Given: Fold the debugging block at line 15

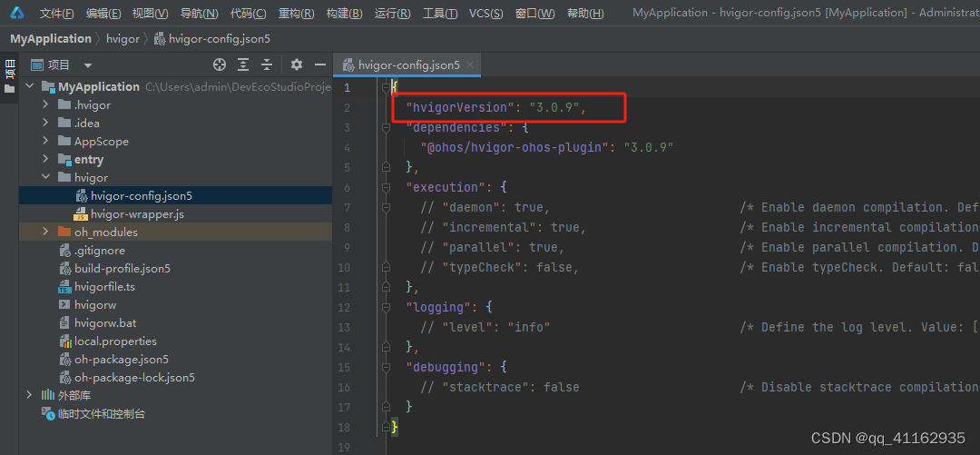Looking at the screenshot, I should (386, 367).
